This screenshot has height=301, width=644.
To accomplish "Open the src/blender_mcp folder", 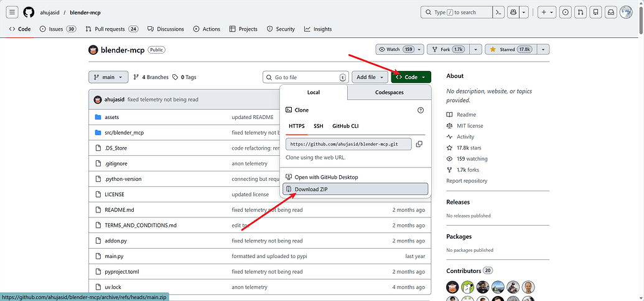I will (124, 132).
